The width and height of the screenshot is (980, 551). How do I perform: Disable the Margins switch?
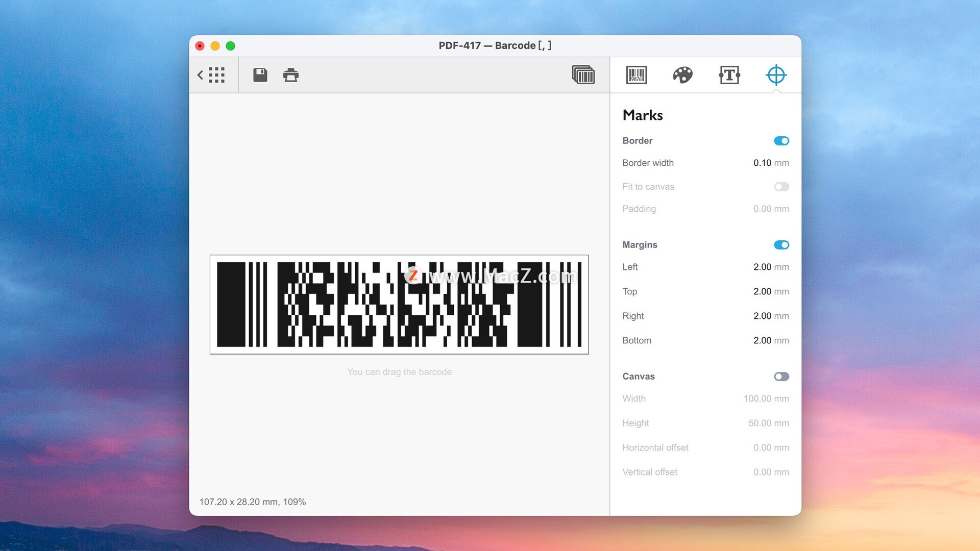tap(781, 245)
